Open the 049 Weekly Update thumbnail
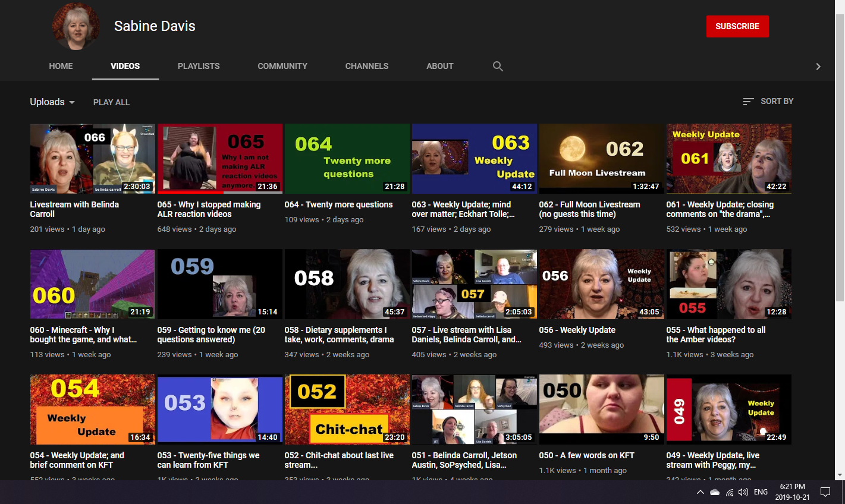845x504 pixels. tap(728, 409)
